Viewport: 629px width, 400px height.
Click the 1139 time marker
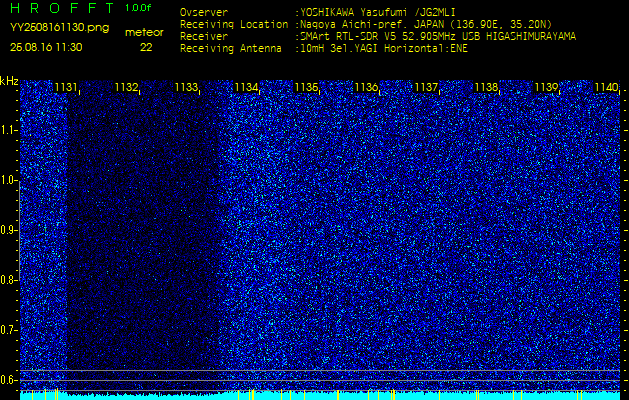click(546, 87)
